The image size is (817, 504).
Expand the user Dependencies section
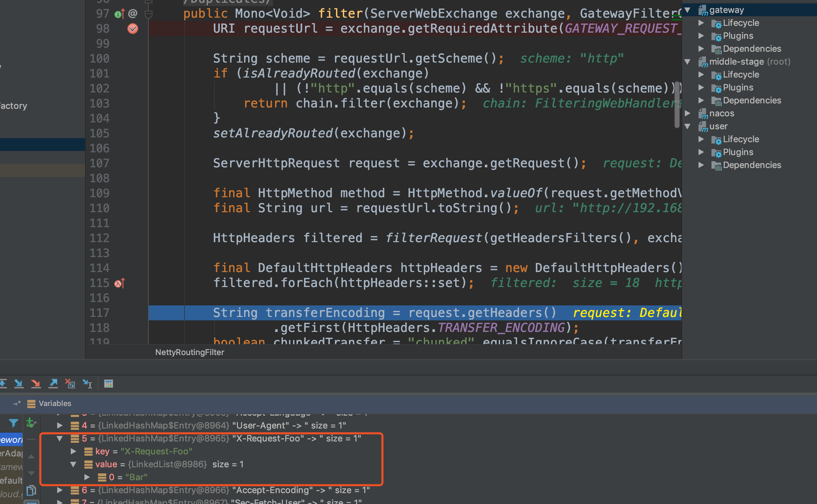pyautogui.click(x=703, y=165)
